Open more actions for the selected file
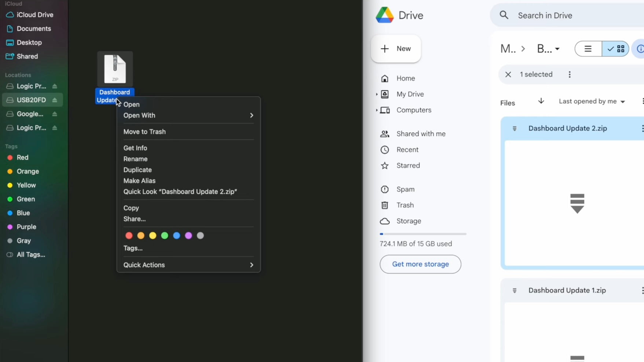The image size is (644, 362). 569,74
